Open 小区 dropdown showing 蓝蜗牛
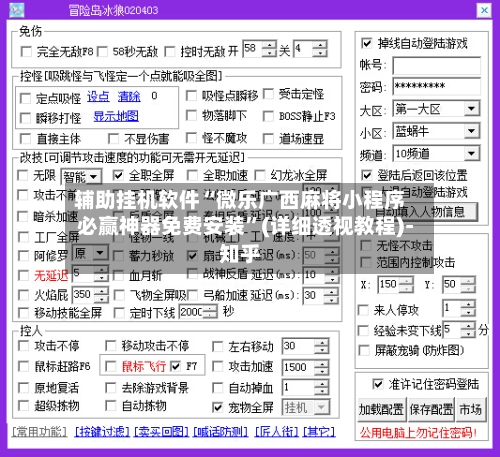Screen dimensions: 500x457 point(437,131)
